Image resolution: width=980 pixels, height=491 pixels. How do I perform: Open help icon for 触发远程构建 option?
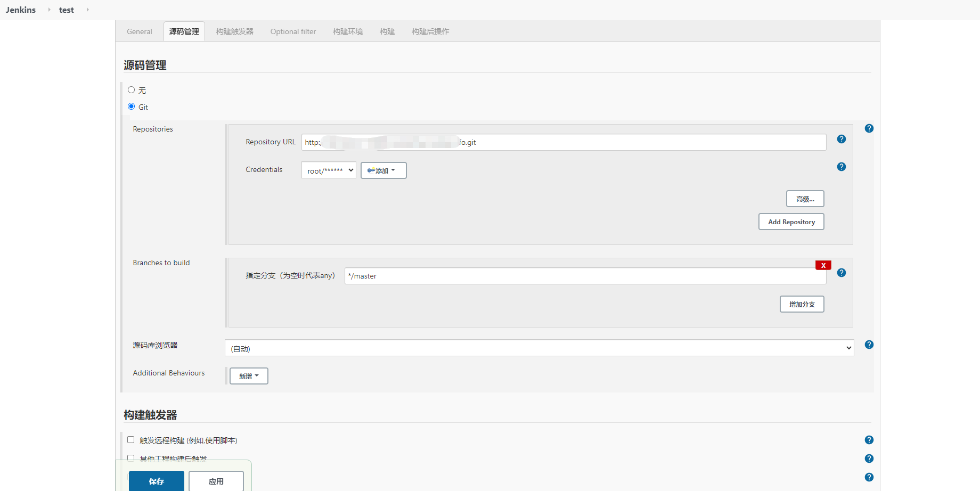[x=869, y=440]
